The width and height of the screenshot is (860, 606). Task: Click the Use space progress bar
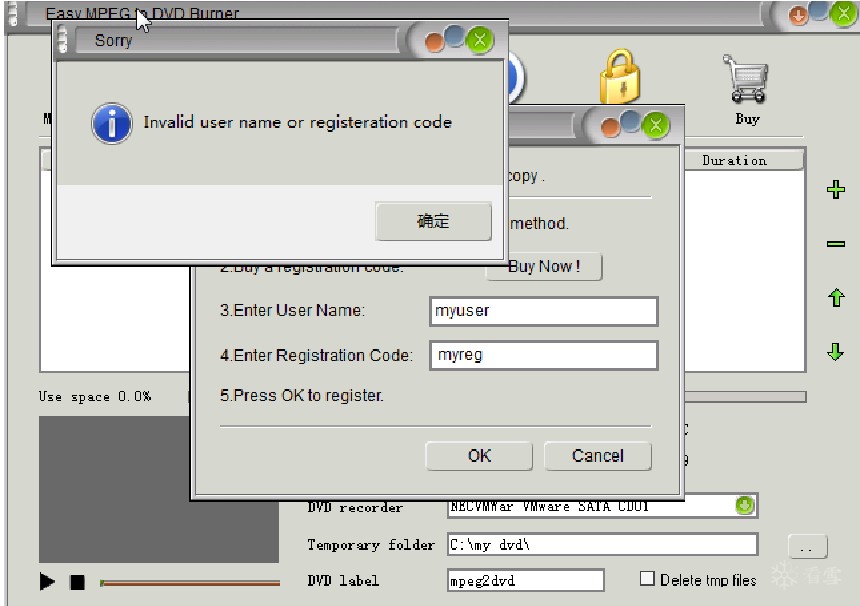point(745,397)
